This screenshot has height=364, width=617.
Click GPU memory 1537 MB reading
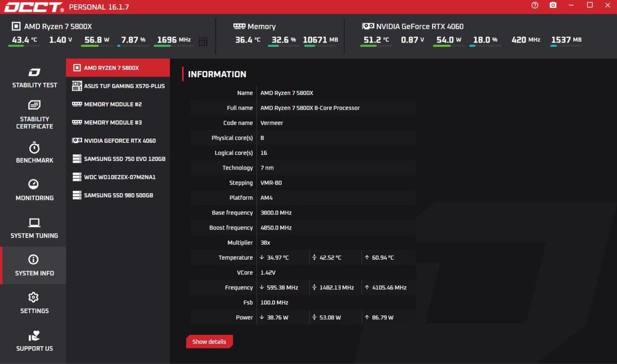566,39
